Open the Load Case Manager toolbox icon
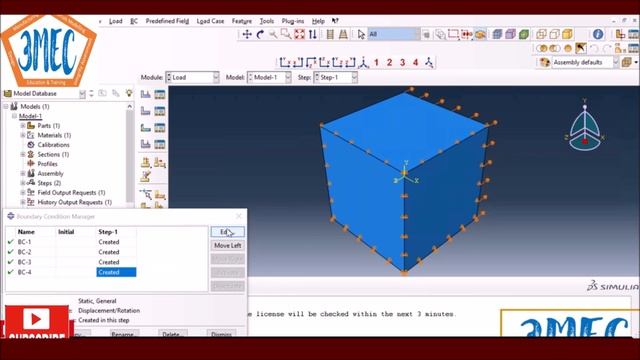The height and width of the screenshot is (360, 640). [x=160, y=144]
